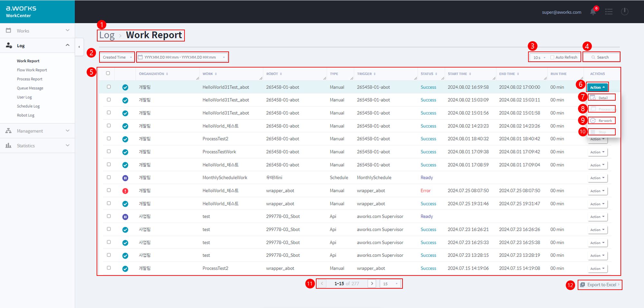Check the Error status row checkbox
Image resolution: width=644 pixels, height=308 pixels.
pyautogui.click(x=109, y=190)
